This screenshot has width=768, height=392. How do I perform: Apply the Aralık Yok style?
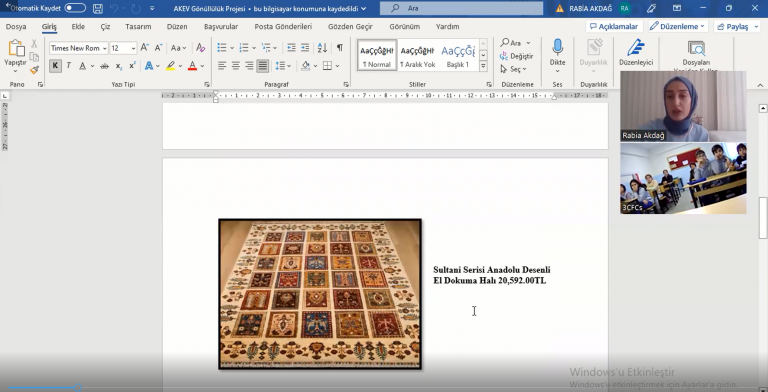click(x=417, y=55)
